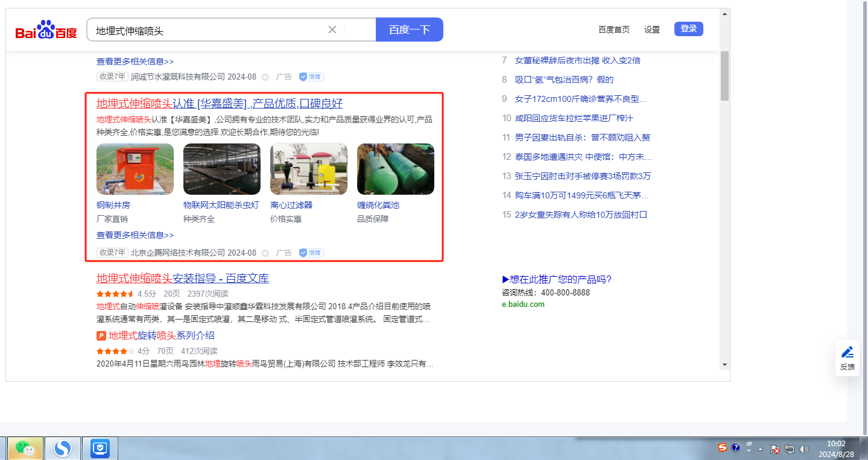Open hot search item 8 吸口"氢"气包治百病
The width and height of the screenshot is (868, 460).
click(564, 80)
